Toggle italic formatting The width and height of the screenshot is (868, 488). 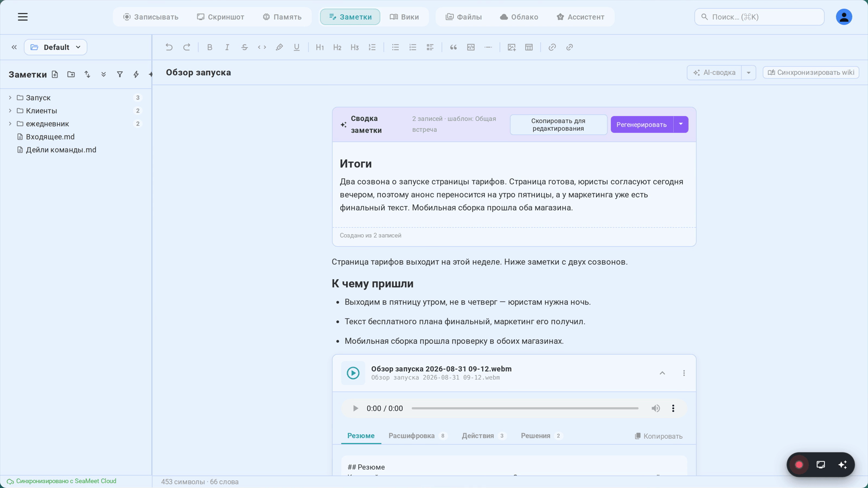point(227,47)
